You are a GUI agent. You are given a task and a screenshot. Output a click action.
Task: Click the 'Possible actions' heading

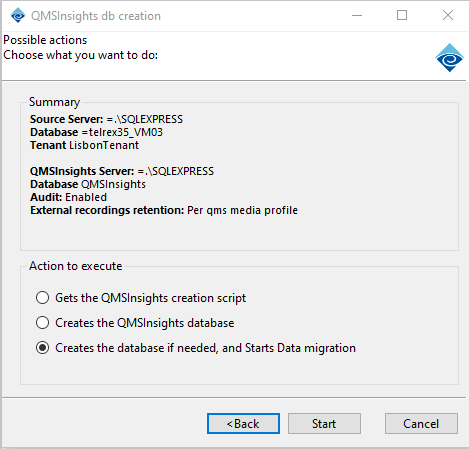[x=45, y=40]
